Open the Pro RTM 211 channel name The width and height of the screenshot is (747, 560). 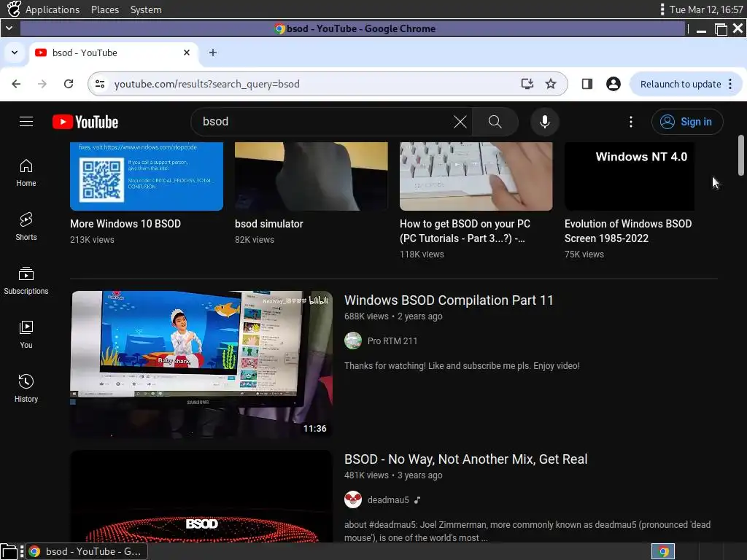[x=392, y=341]
